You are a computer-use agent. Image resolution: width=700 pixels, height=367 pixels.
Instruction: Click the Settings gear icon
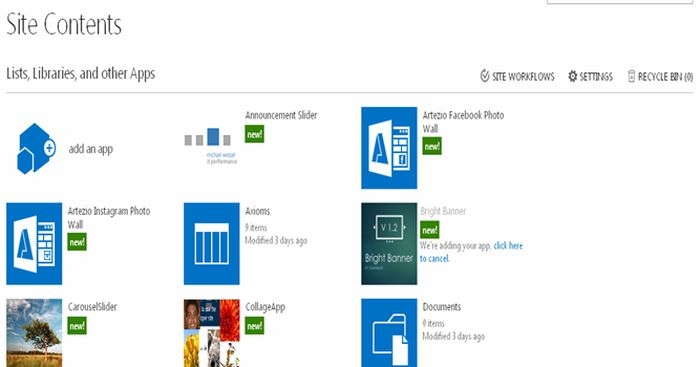pyautogui.click(x=572, y=76)
